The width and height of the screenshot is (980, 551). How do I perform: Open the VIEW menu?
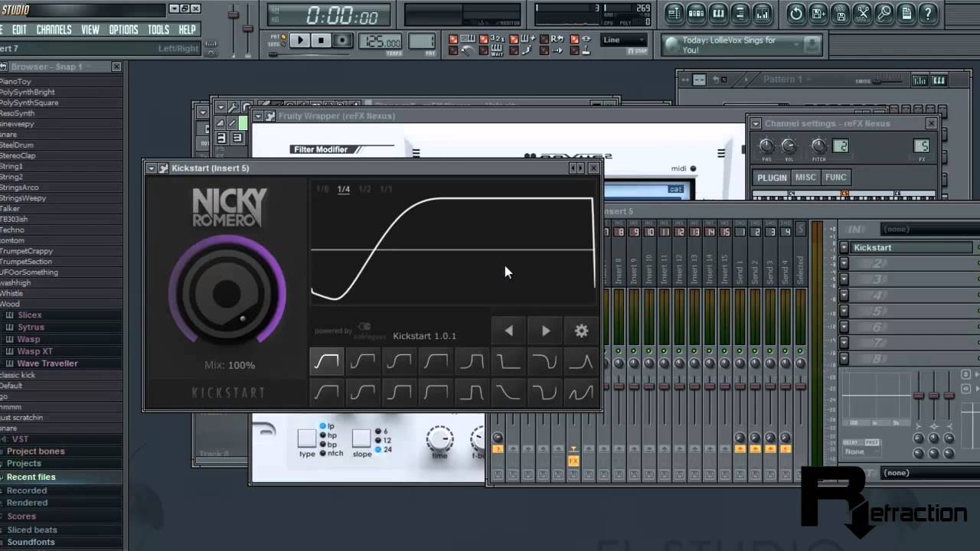click(x=90, y=30)
